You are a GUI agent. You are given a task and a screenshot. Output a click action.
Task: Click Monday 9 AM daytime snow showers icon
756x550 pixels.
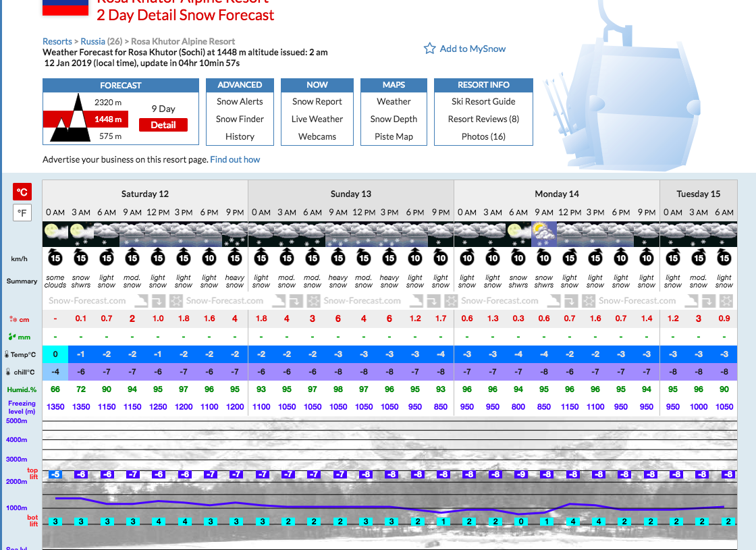tap(544, 234)
